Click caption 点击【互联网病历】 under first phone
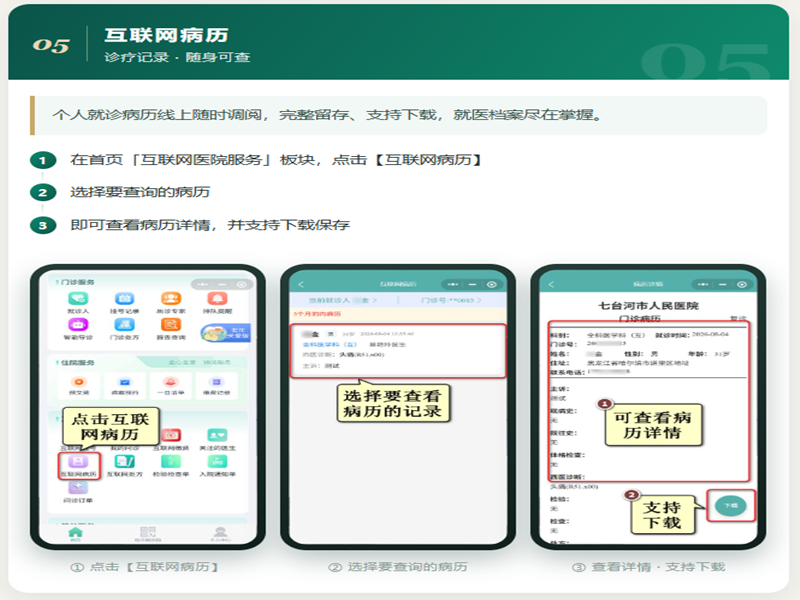The height and width of the screenshot is (600, 800). tap(144, 567)
